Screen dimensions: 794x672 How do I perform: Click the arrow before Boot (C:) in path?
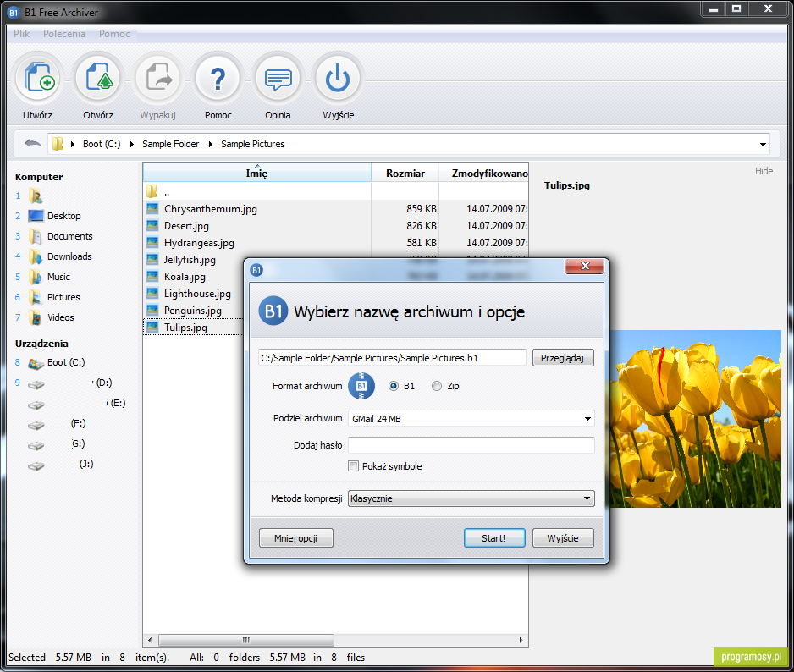click(73, 145)
